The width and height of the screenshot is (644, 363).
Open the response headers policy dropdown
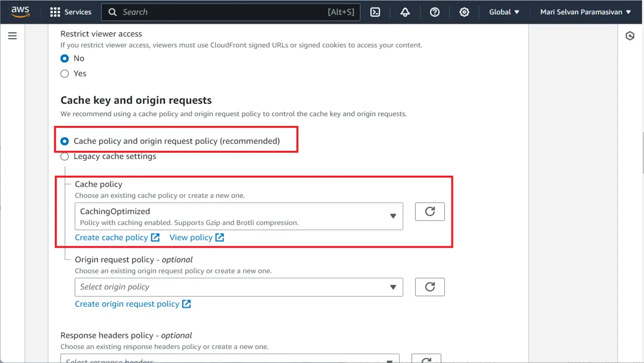pyautogui.click(x=230, y=358)
